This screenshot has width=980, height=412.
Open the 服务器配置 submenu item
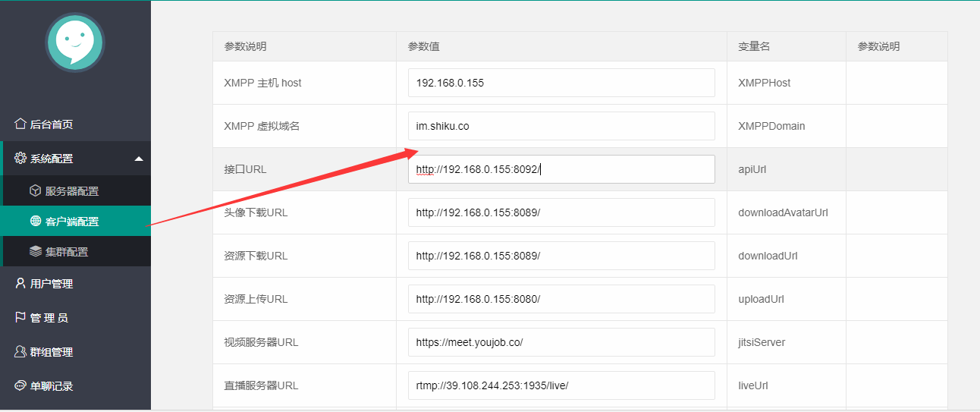click(76, 190)
